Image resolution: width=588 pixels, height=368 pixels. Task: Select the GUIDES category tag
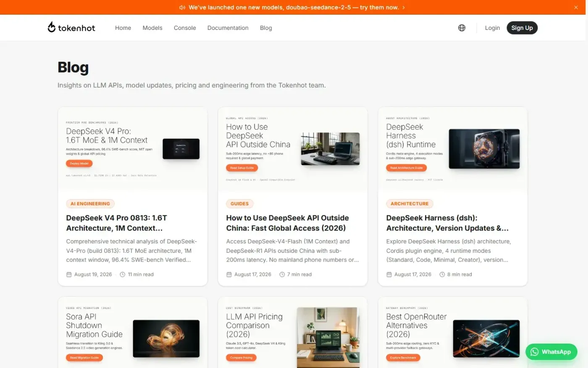[239, 204]
